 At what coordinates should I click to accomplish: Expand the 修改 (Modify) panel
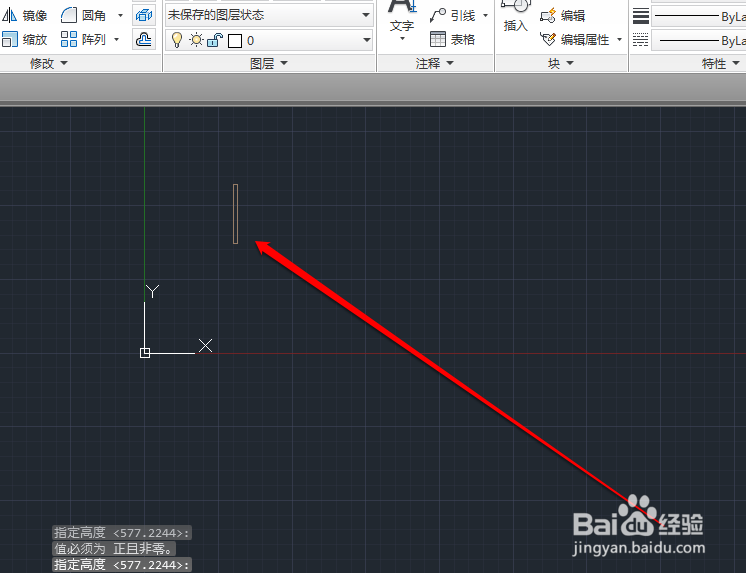click(49, 63)
